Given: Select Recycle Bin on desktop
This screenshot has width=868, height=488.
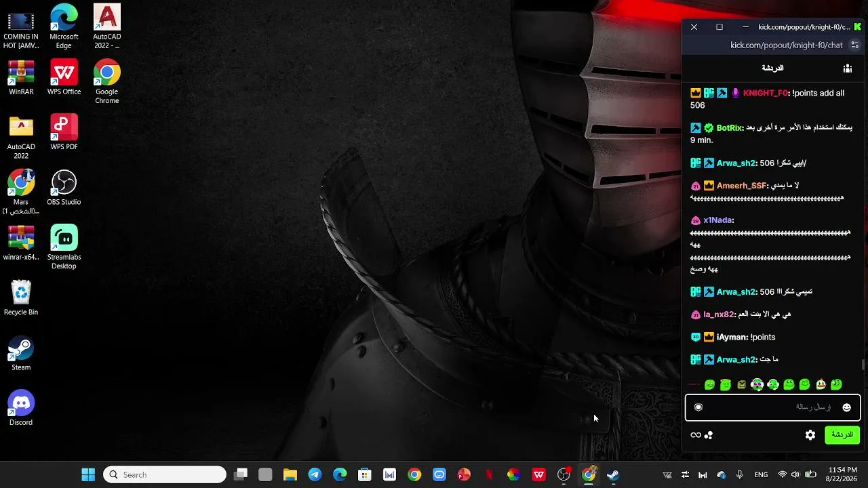Looking at the screenshot, I should click(21, 298).
